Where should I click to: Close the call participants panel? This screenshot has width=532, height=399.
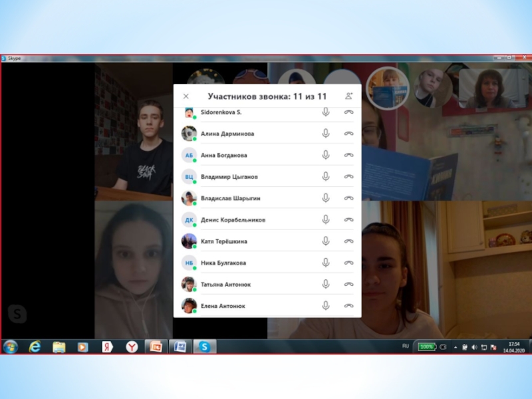(186, 96)
